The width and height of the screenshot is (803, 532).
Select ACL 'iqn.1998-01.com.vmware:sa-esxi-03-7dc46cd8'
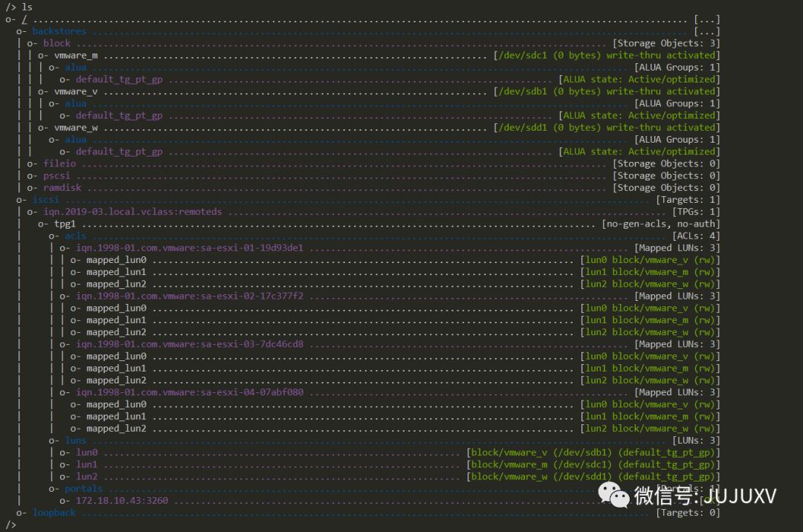(x=190, y=344)
